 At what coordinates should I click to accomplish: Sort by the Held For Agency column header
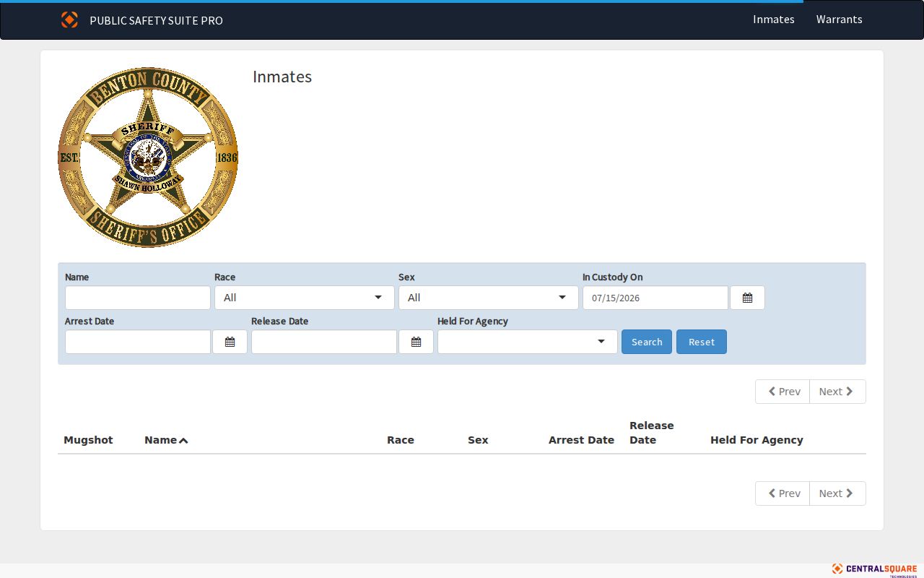[757, 440]
